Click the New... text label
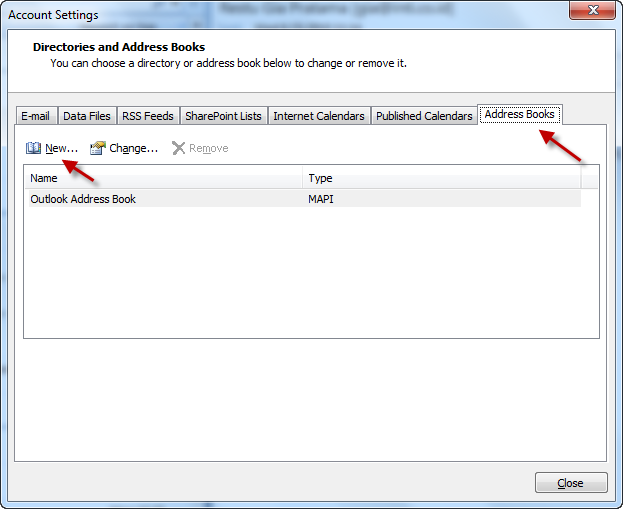The image size is (623, 509). 61,148
